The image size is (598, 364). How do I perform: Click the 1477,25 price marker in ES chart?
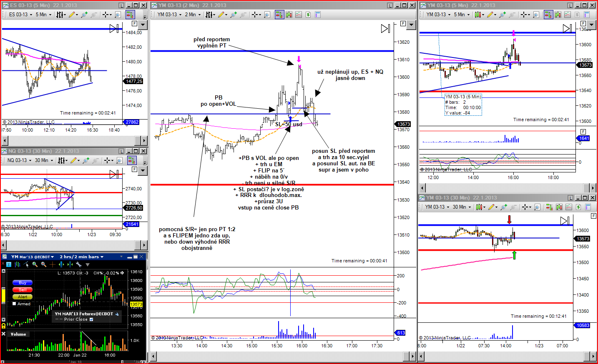(x=133, y=81)
